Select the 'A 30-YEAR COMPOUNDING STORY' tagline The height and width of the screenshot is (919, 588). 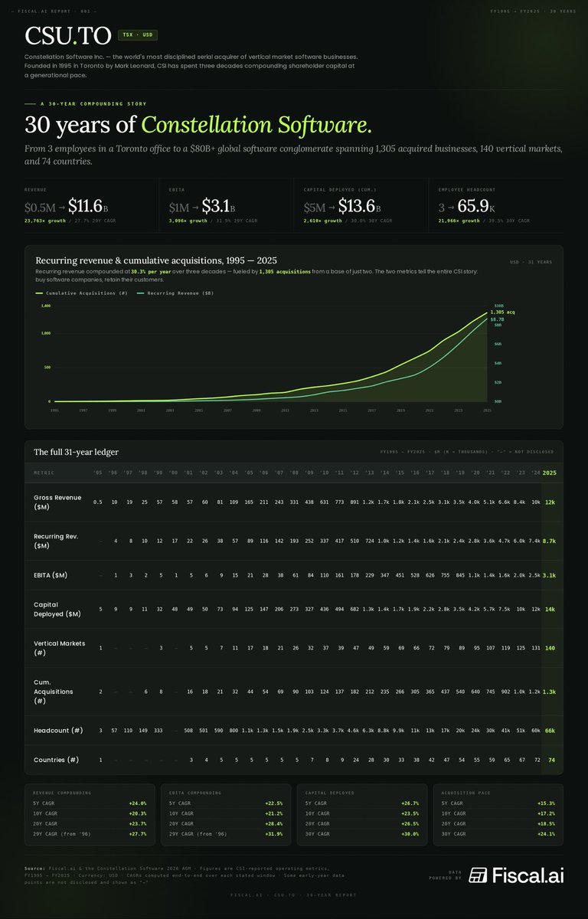click(x=93, y=103)
